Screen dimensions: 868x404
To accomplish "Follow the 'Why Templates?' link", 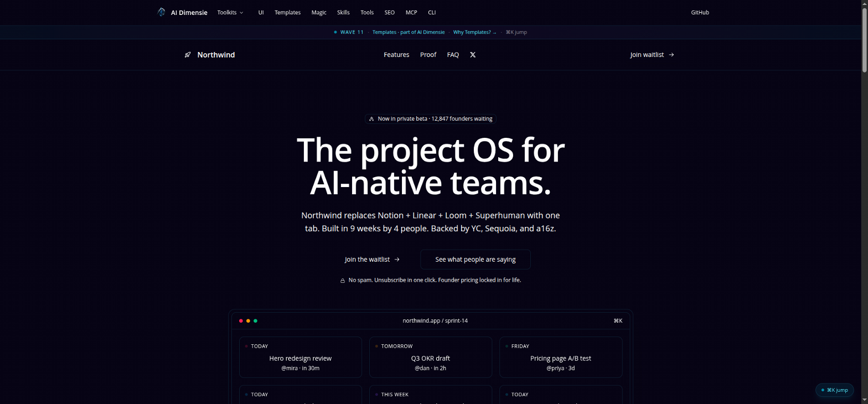I will click(x=475, y=32).
